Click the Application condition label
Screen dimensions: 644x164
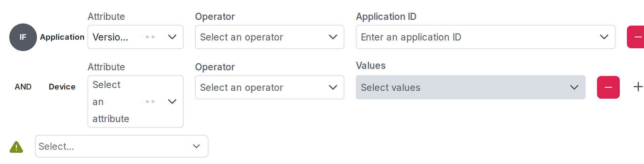[x=62, y=37]
